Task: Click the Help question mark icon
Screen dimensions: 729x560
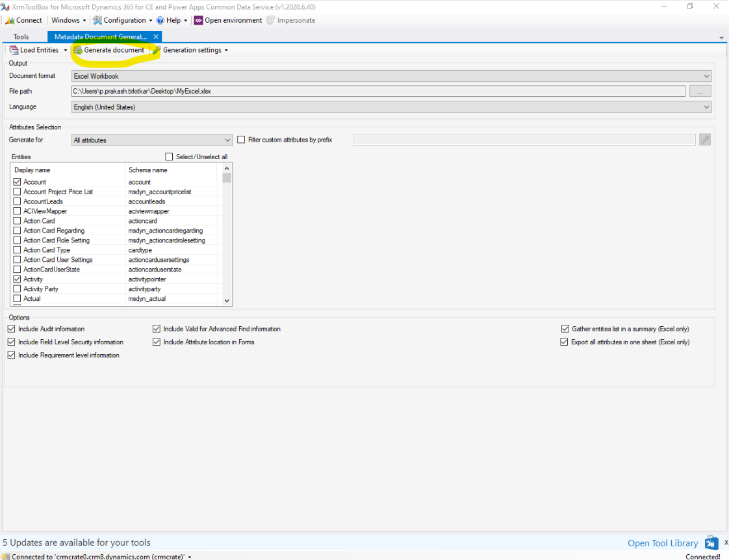Action: click(x=160, y=20)
